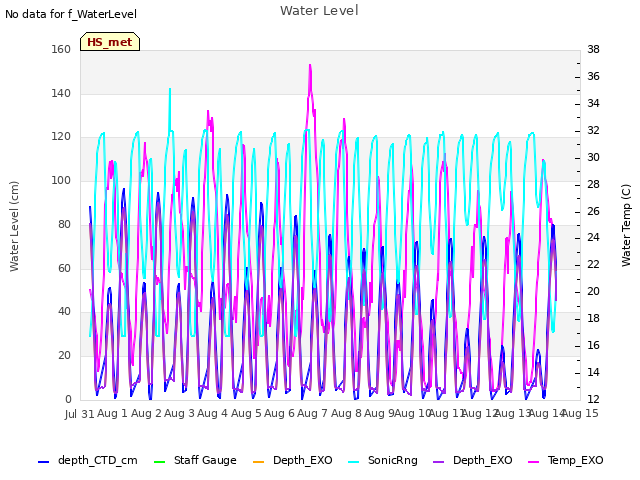Click the Aug 15 date tick label
Viewport: 640px width, 480px height.
point(580,413)
